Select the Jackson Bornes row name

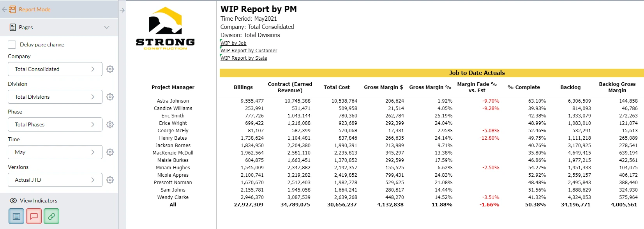pyautogui.click(x=173, y=146)
